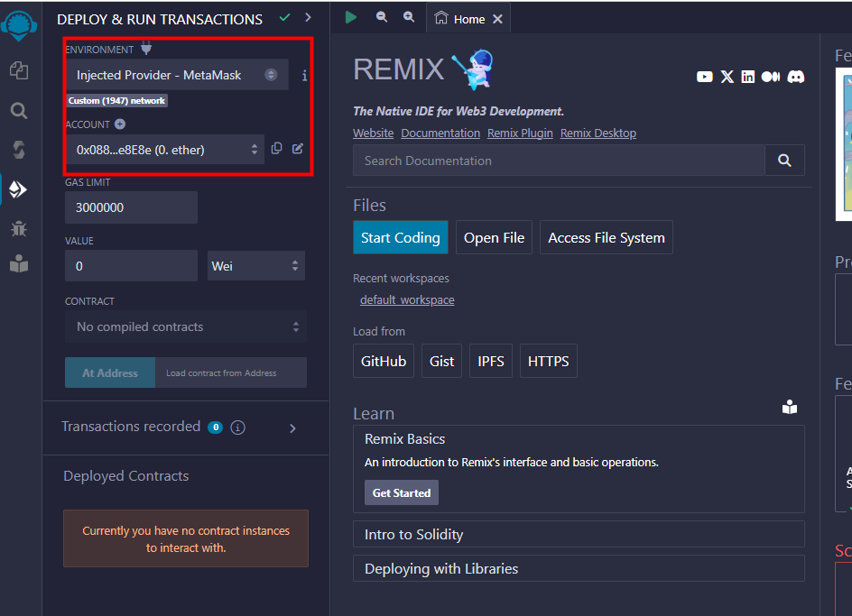Click the Access File System button
852x616 pixels.
(x=607, y=237)
